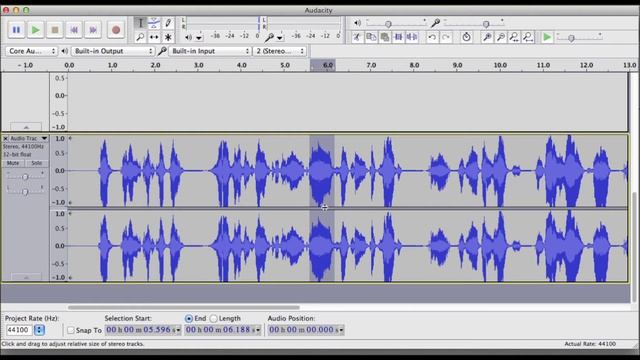Click the Copy icon in edit toolbar
640x360 pixels.
(x=371, y=37)
